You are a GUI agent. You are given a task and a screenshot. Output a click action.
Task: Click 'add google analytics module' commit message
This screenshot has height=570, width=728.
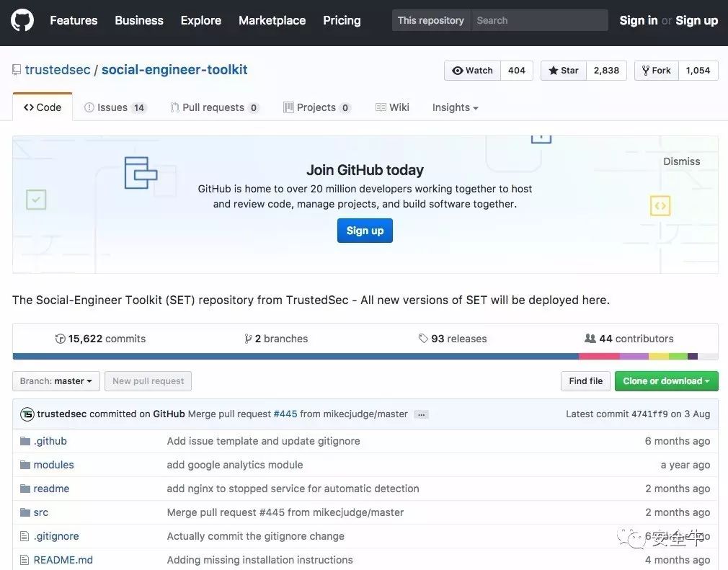(x=235, y=465)
